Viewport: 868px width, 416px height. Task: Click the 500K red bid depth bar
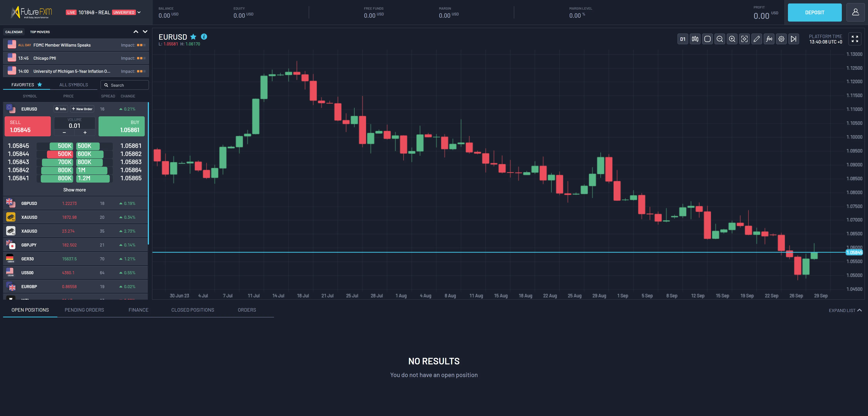pyautogui.click(x=60, y=154)
